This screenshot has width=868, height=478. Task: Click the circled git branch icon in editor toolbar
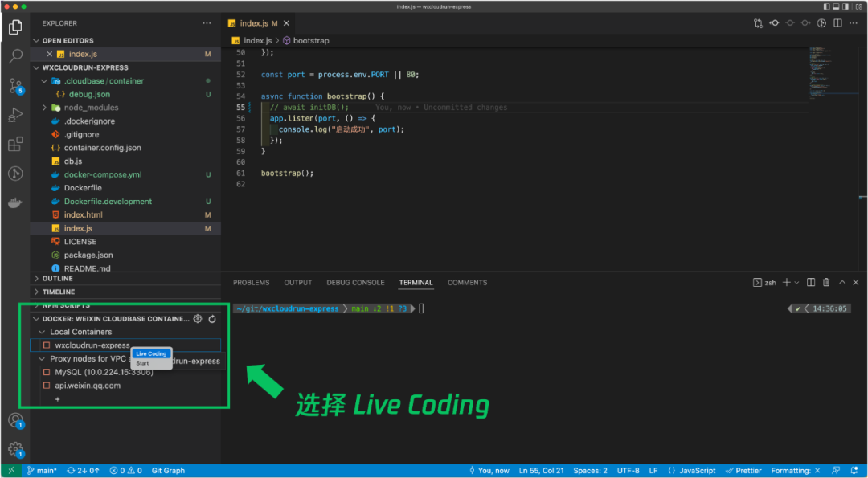tap(822, 23)
